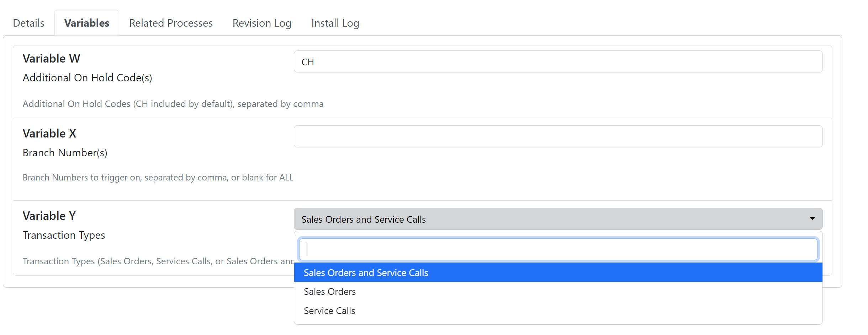
Task: Click the dropdown search text box
Action: [558, 249]
